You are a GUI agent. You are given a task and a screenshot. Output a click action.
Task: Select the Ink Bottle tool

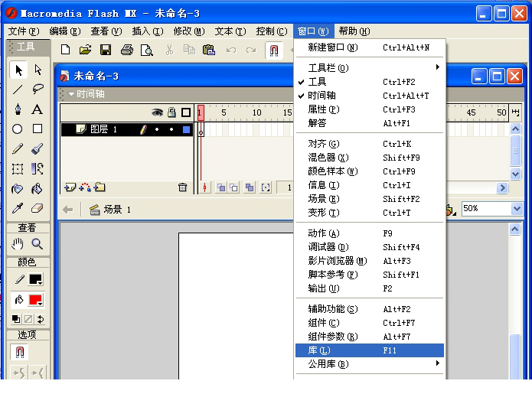18,188
